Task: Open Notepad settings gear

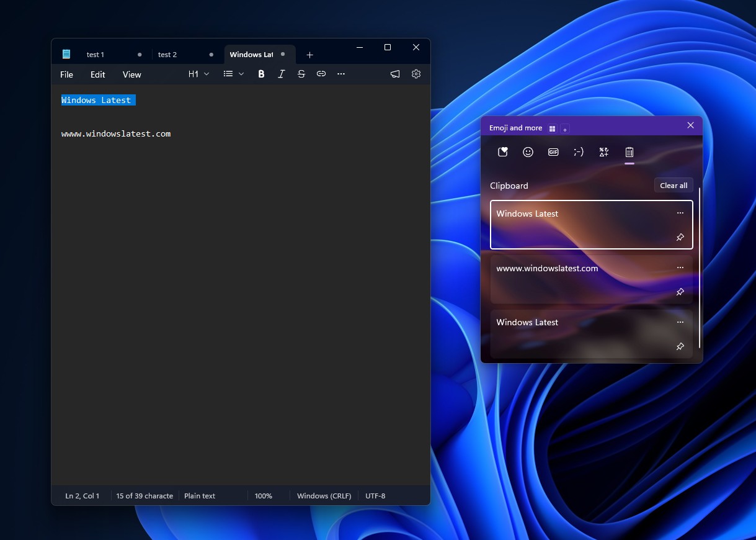Action: 416,74
